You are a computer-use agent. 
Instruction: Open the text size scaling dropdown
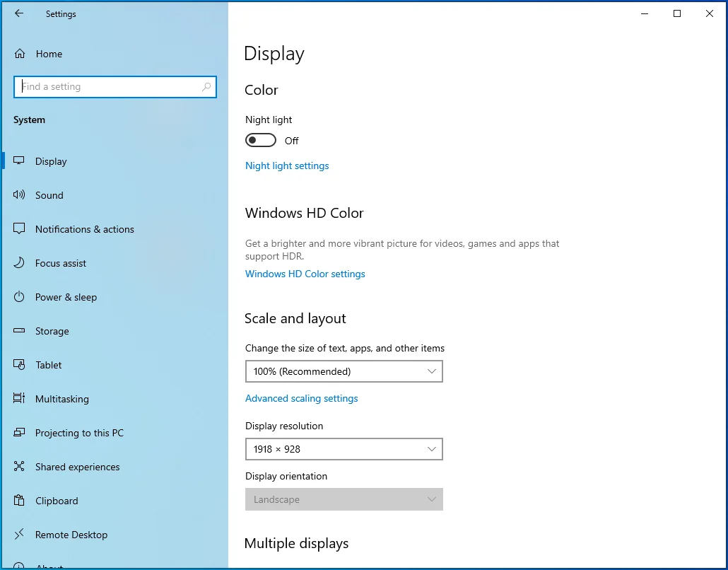pyautogui.click(x=344, y=371)
